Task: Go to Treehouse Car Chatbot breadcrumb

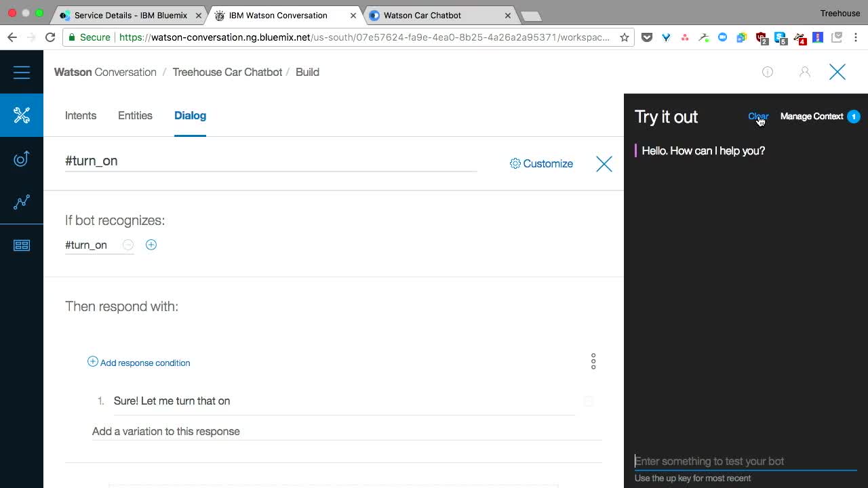Action: [x=227, y=72]
